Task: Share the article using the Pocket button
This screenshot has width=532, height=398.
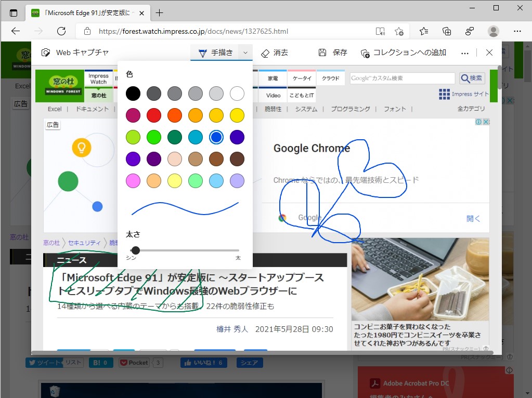Action: tap(134, 363)
